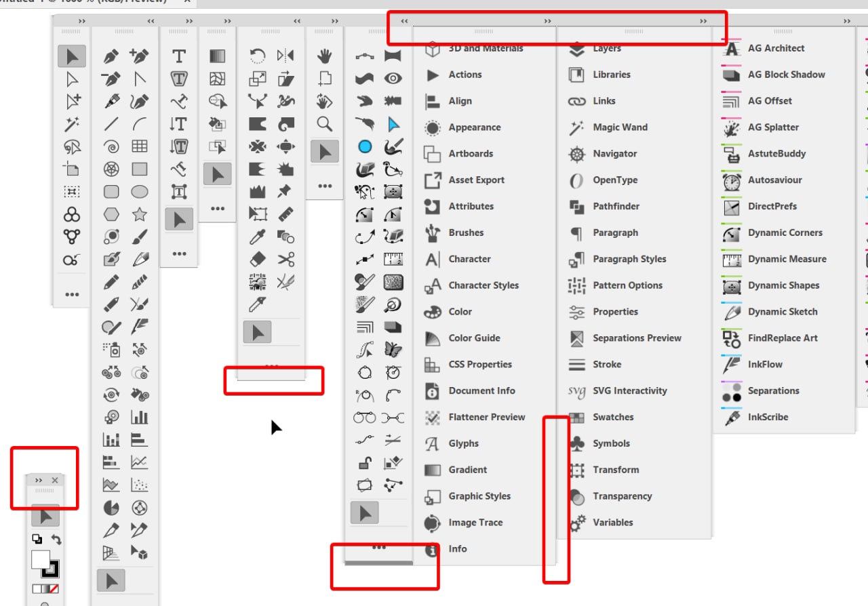Select the Magic Wand tool in first toolbar
The image size is (868, 606).
pos(72,124)
